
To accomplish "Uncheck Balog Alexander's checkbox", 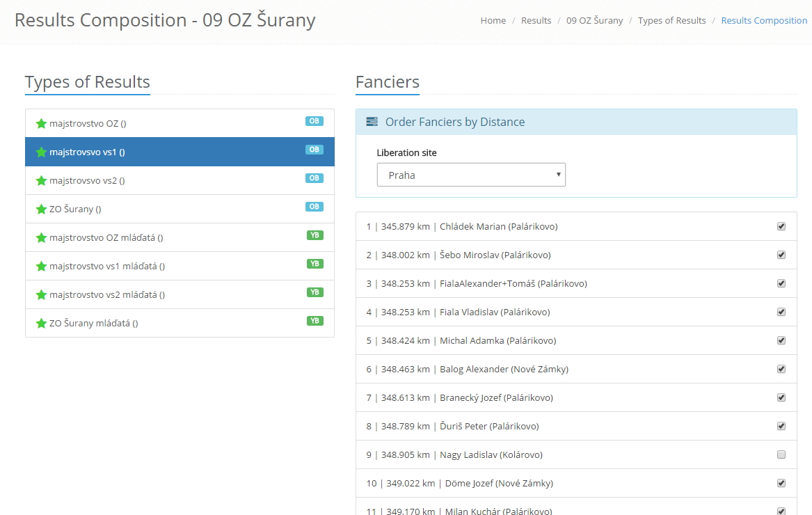I will point(781,369).
